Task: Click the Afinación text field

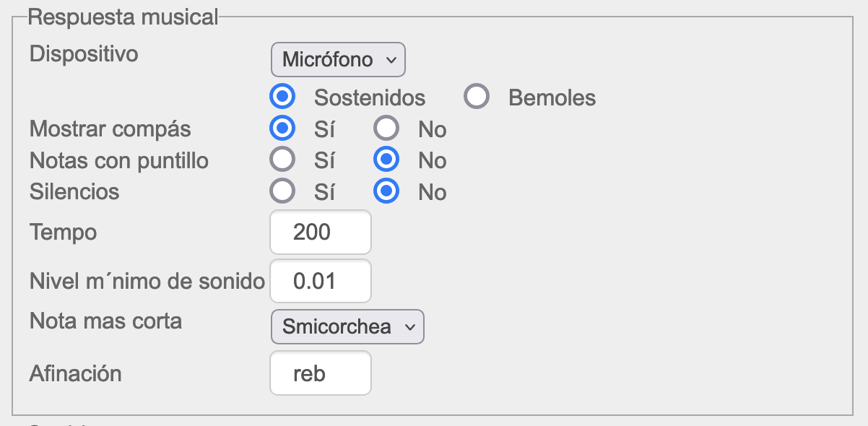Action: 320,373
